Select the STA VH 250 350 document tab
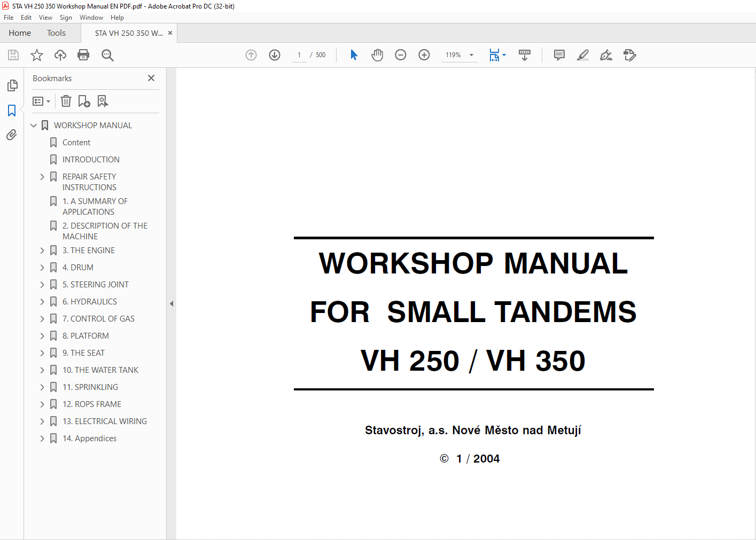 129,33
